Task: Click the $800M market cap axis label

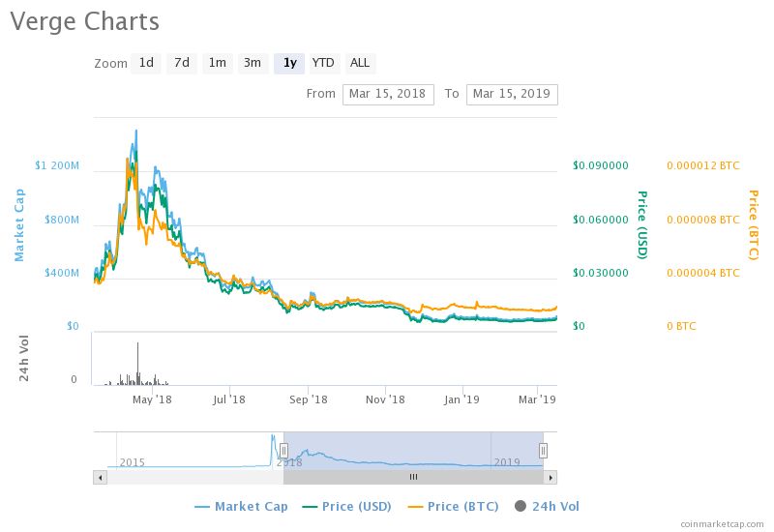Action: coord(62,220)
